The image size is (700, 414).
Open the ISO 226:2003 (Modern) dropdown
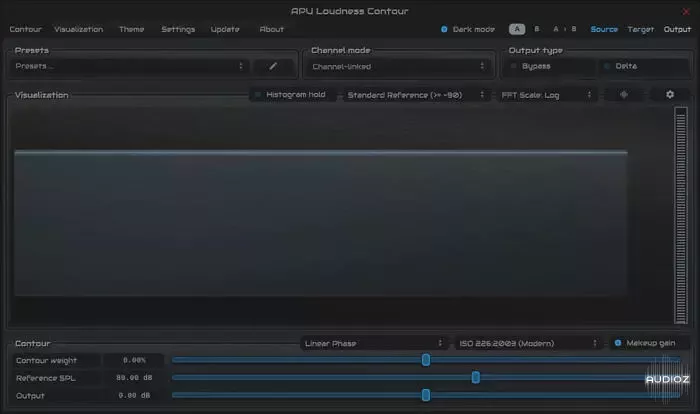528,343
